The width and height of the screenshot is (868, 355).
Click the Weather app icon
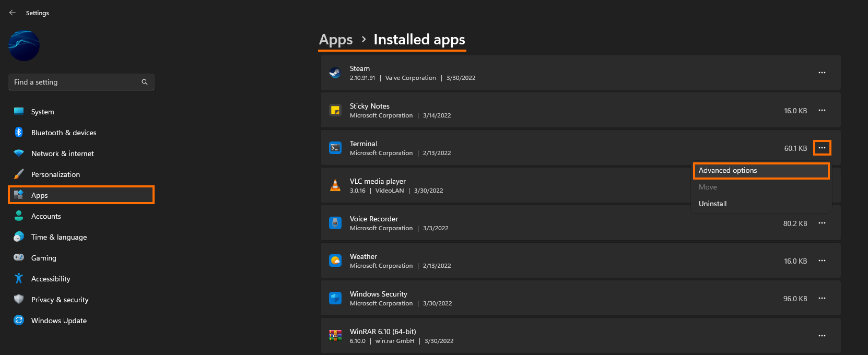[x=335, y=261]
